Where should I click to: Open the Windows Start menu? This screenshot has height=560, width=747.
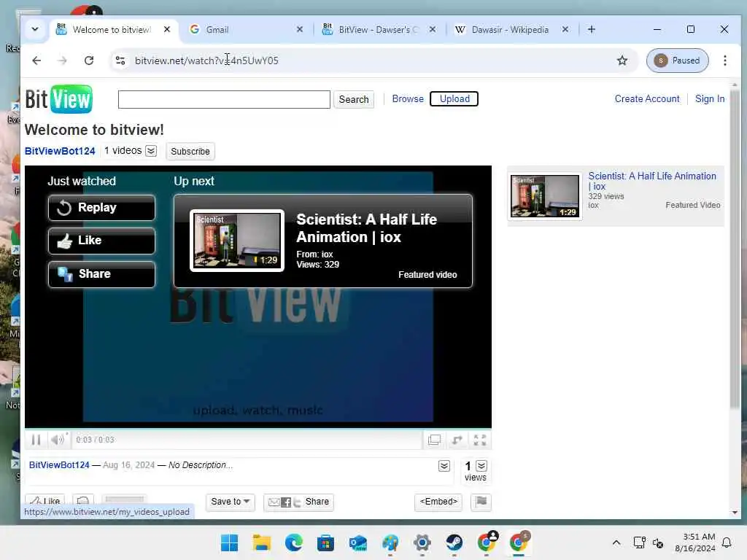point(229,542)
